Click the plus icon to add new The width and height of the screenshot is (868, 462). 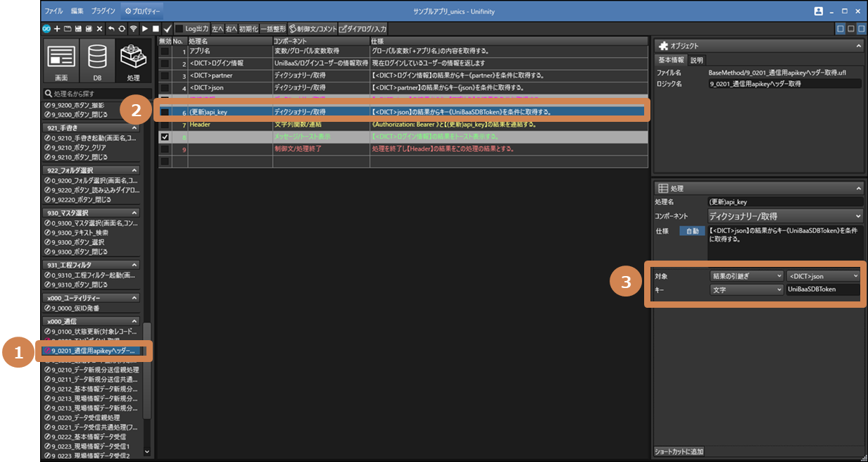click(x=57, y=29)
